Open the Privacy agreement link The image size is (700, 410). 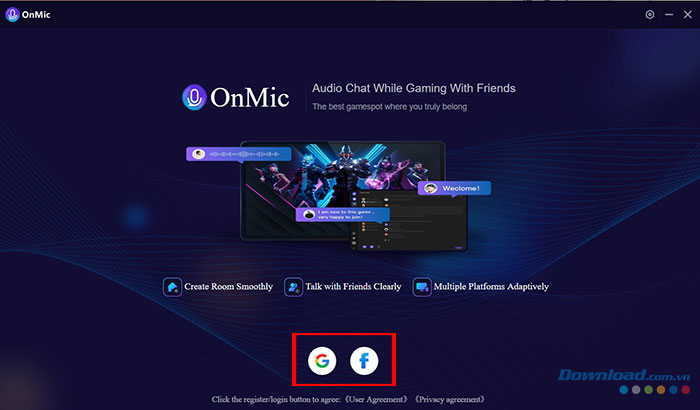(x=450, y=399)
